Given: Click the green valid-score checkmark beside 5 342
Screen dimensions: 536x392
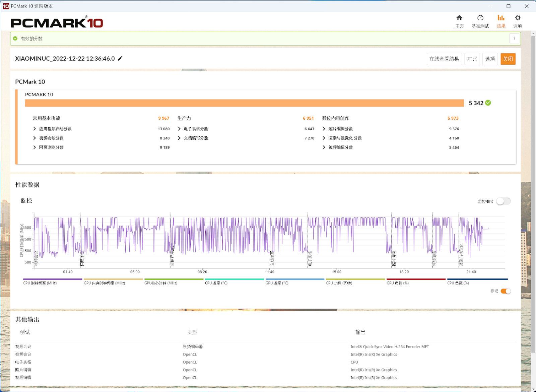Looking at the screenshot, I should point(488,103).
